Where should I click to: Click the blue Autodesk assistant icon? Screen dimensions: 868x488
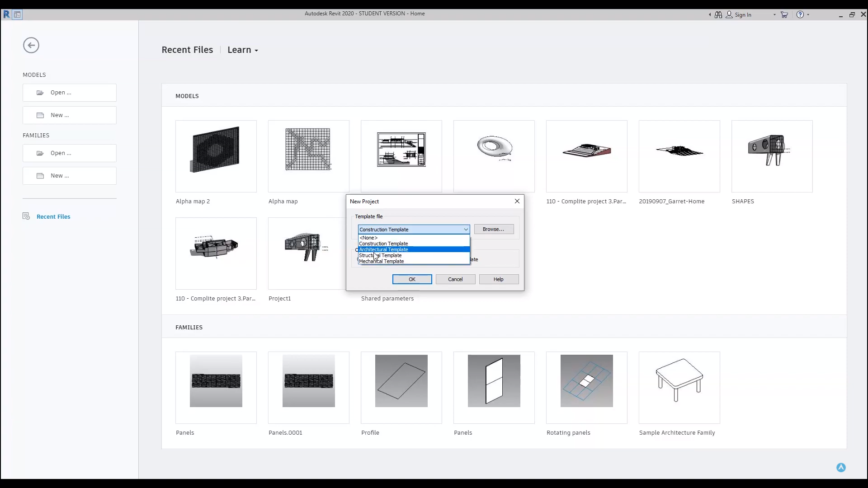pyautogui.click(x=841, y=468)
